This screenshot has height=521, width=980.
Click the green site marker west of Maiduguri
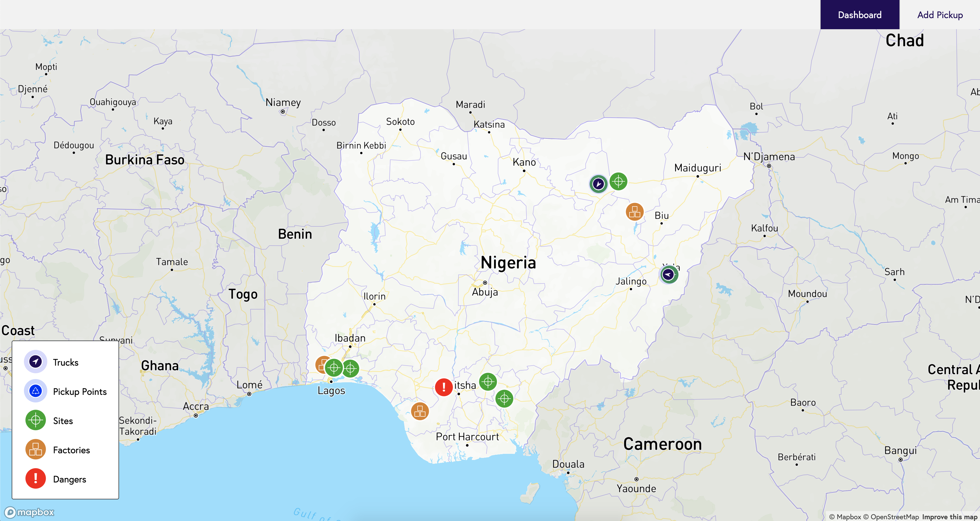tap(618, 181)
